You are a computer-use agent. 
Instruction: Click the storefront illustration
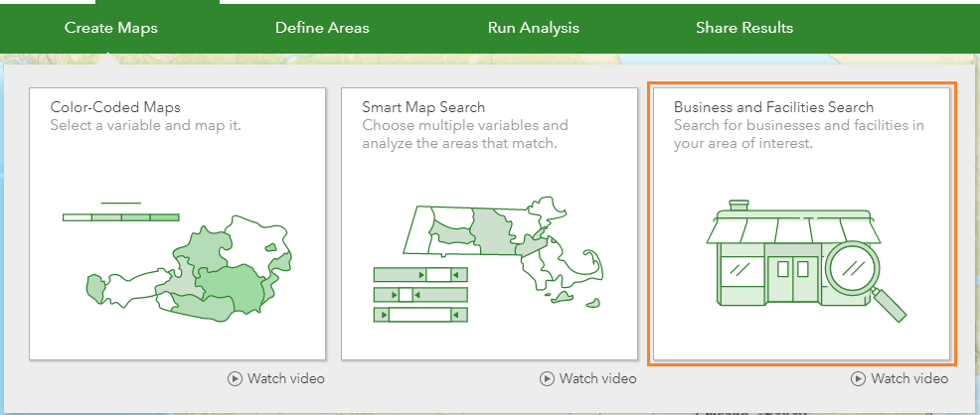pos(775,257)
